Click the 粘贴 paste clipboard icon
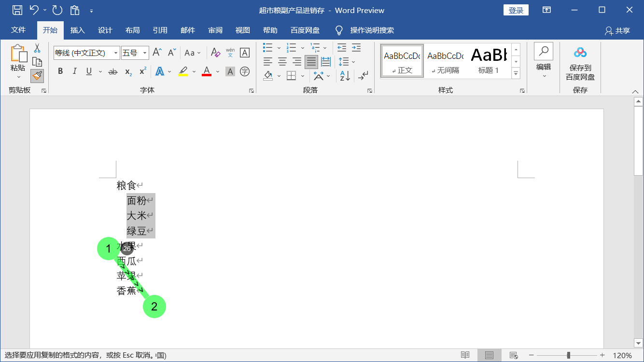 click(x=18, y=53)
